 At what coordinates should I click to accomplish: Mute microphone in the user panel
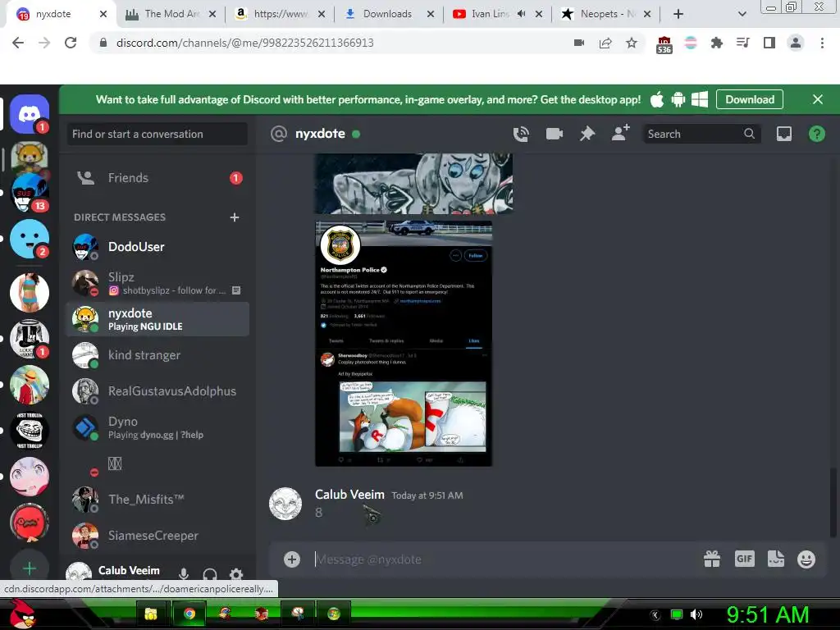click(184, 573)
